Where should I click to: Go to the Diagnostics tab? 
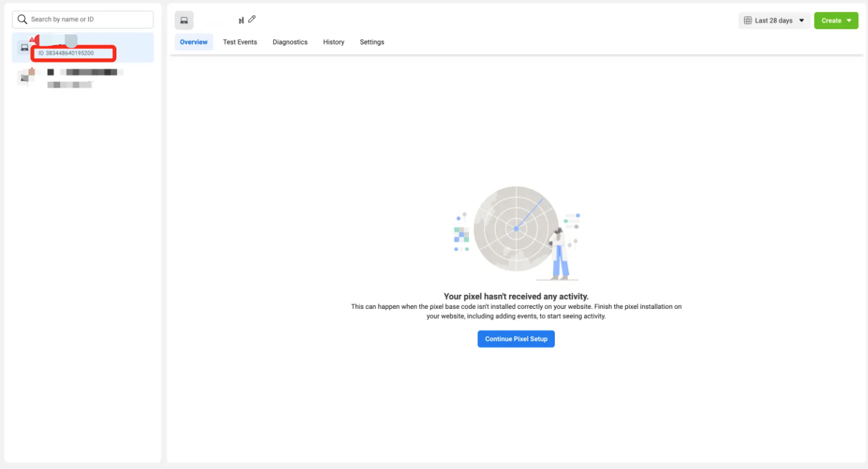tap(290, 42)
